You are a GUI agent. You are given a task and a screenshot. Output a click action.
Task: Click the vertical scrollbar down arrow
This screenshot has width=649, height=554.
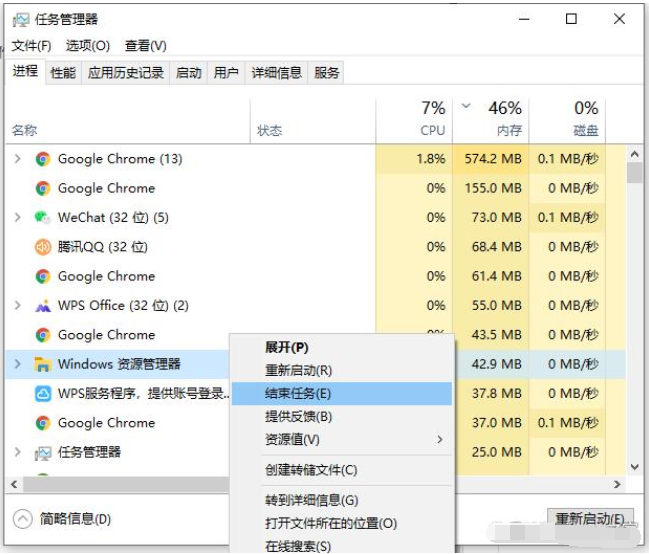tap(634, 466)
